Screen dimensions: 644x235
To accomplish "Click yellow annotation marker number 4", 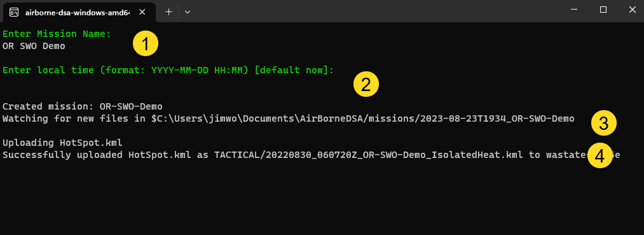I will tap(600, 155).
